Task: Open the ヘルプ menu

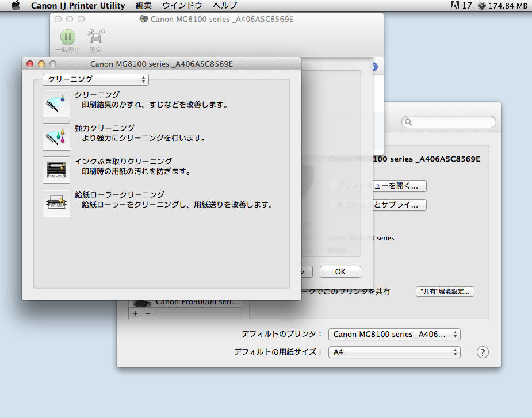Action: tap(225, 6)
